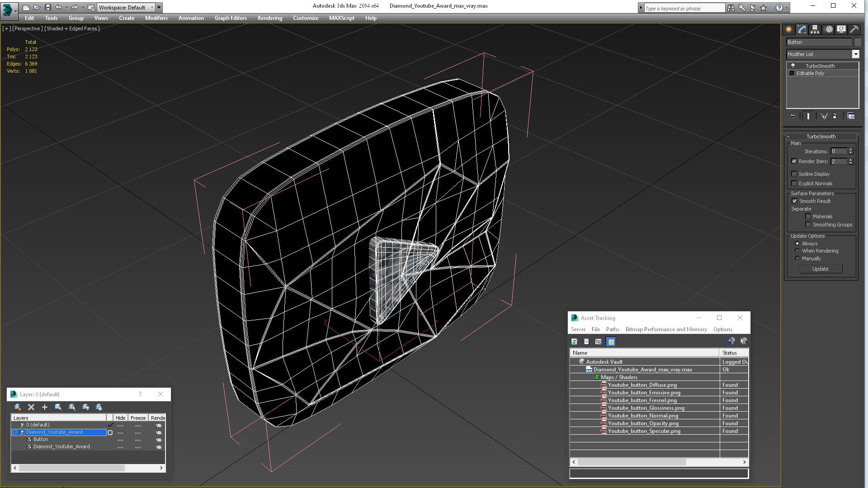Toggle the Smooth Result checkbox
This screenshot has width=868, height=488.
pos(794,201)
